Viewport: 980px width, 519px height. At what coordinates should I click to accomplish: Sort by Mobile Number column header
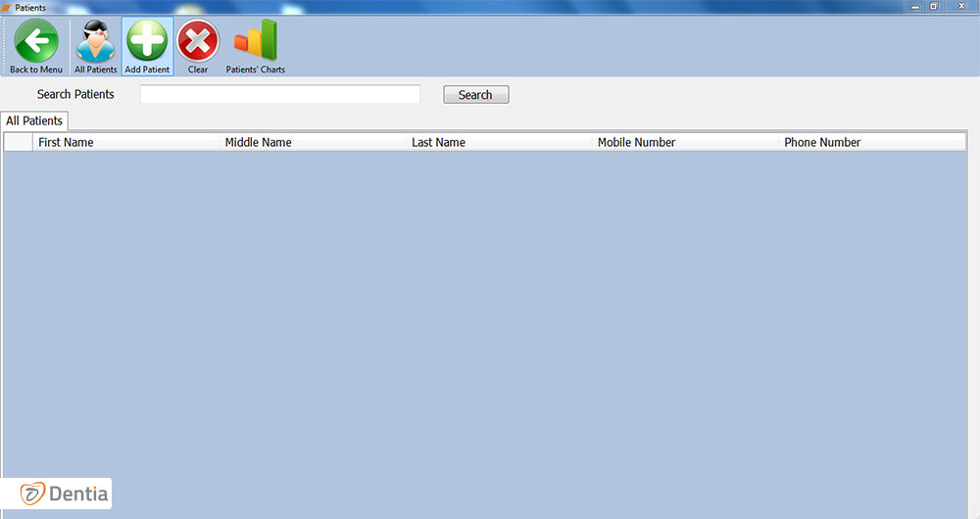click(x=685, y=143)
